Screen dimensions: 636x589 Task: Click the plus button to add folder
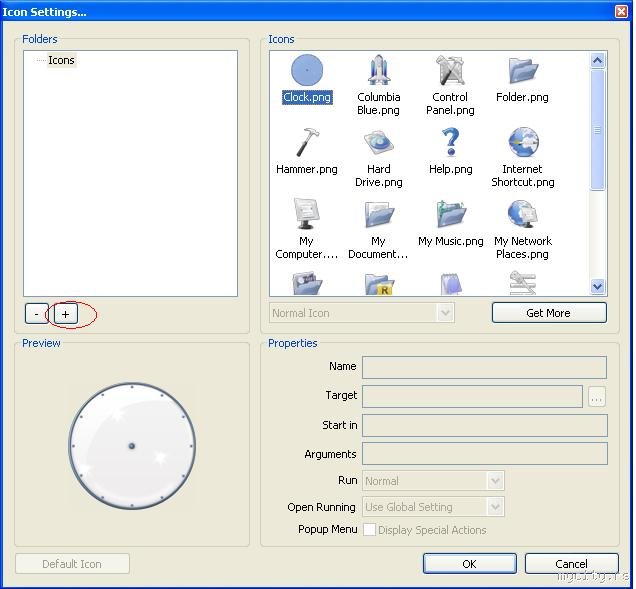pos(66,314)
